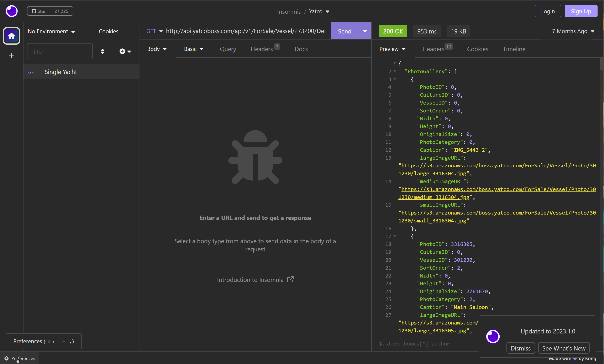Click the sort icon beside the Filter field
This screenshot has width=604, height=364.
point(103,52)
